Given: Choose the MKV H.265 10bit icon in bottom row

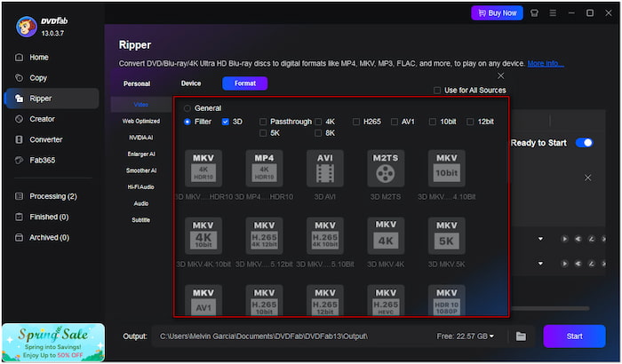Looking at the screenshot, I should click(x=264, y=300).
